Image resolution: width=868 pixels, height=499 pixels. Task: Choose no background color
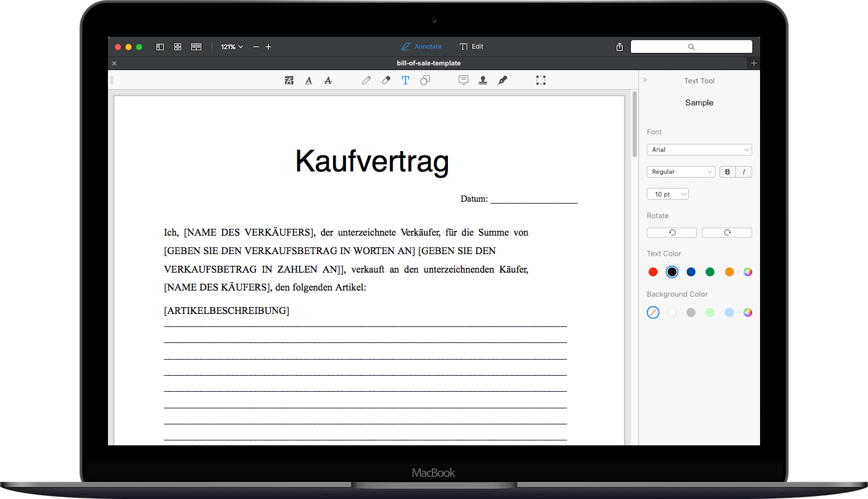point(653,313)
